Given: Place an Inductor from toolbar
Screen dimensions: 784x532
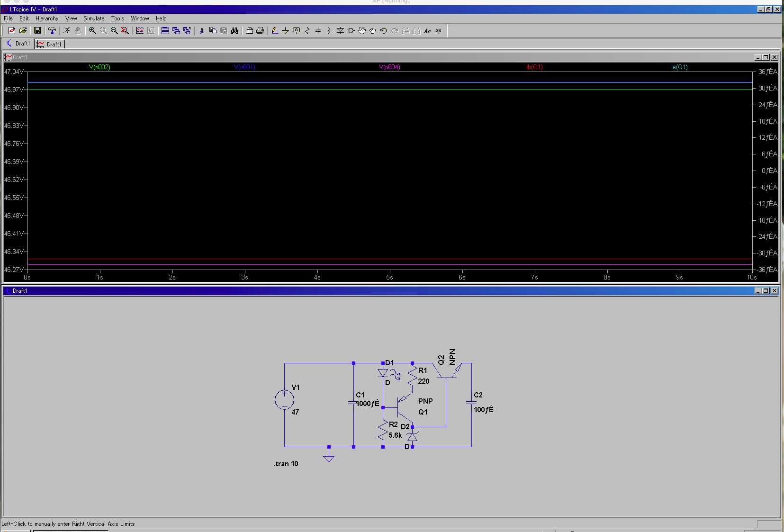Looking at the screenshot, I should coord(329,31).
